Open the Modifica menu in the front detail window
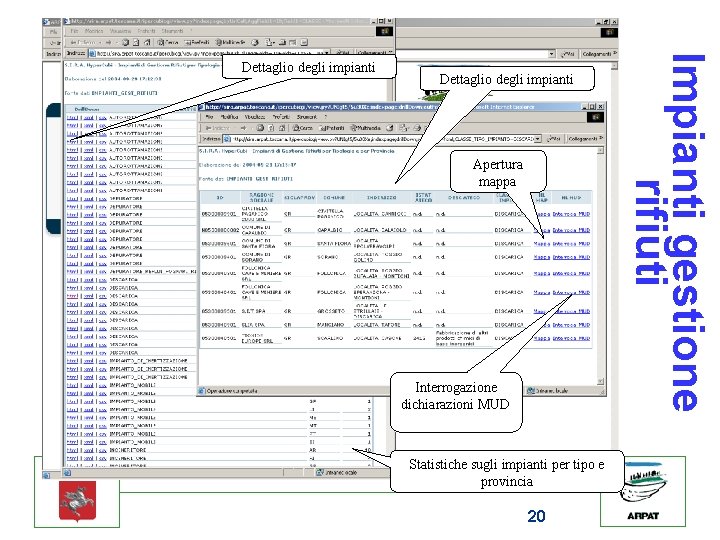 coord(229,117)
